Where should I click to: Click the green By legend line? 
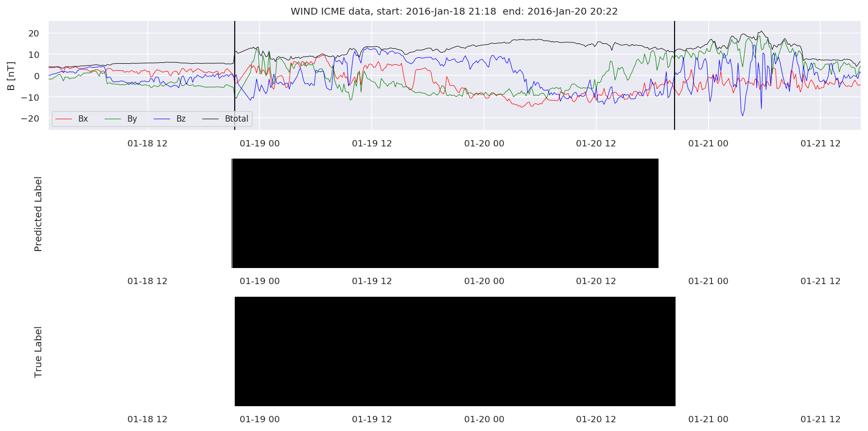point(113,119)
